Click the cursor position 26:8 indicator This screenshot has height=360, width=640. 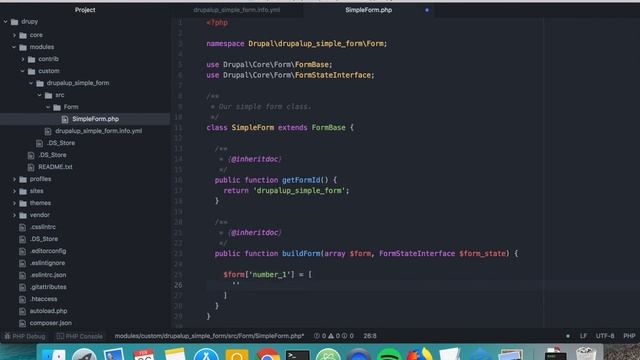370,336
